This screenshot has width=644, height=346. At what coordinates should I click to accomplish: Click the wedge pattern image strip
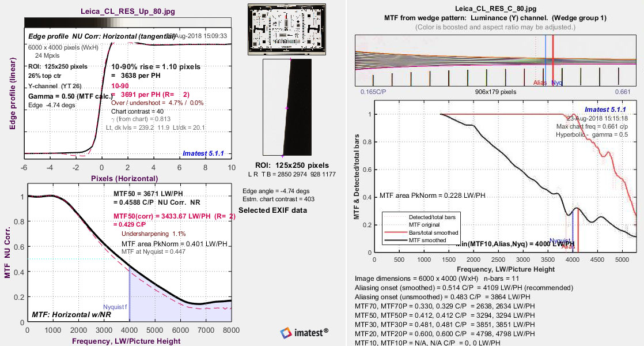coord(494,61)
